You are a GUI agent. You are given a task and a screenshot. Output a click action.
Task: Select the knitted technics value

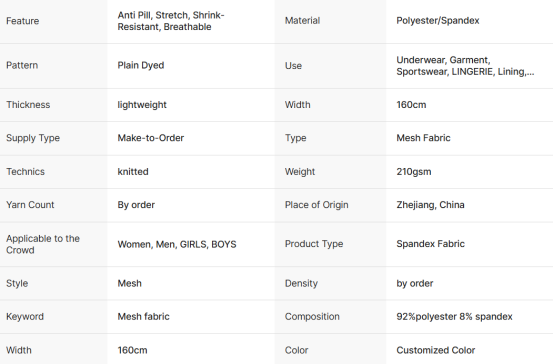point(133,172)
